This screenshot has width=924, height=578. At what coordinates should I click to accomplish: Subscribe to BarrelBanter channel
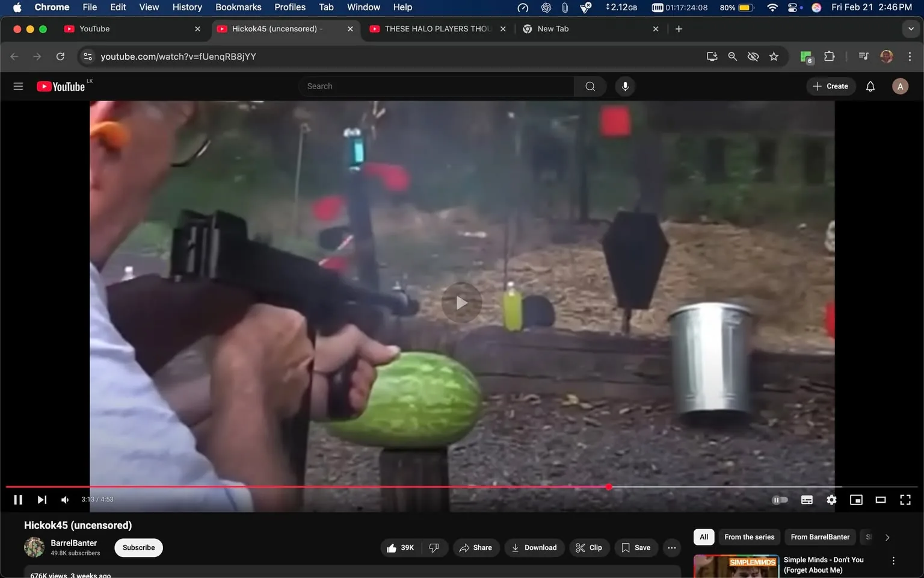click(138, 547)
